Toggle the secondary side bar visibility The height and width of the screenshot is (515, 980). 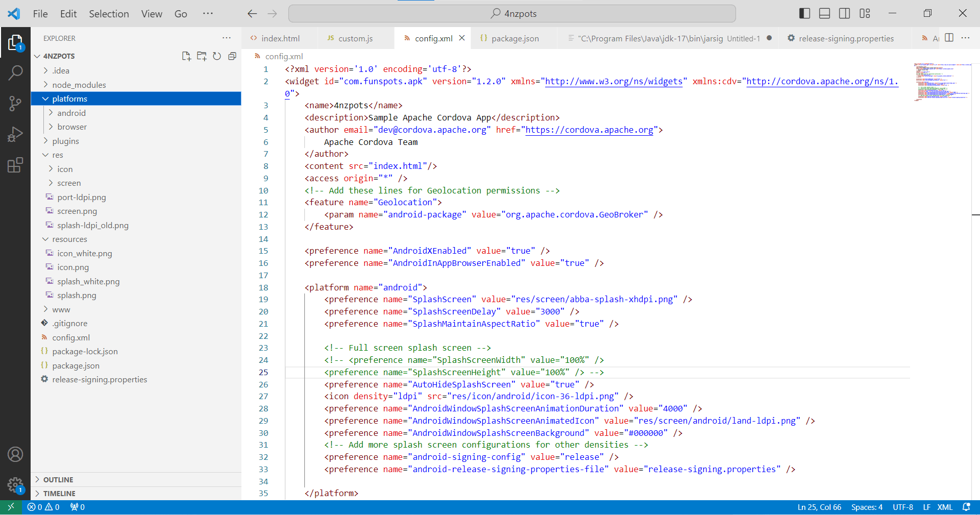[x=845, y=14]
